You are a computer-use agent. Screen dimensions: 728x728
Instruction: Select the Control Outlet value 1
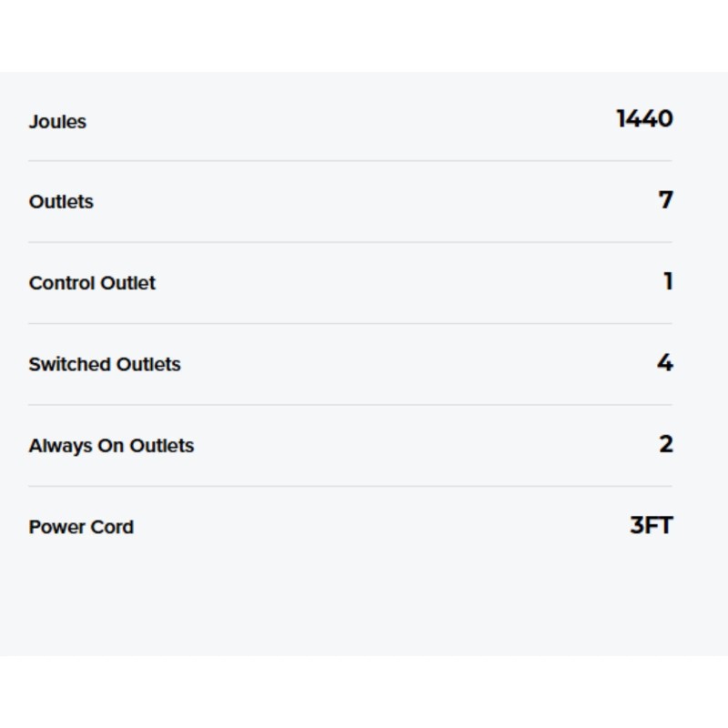[668, 281]
